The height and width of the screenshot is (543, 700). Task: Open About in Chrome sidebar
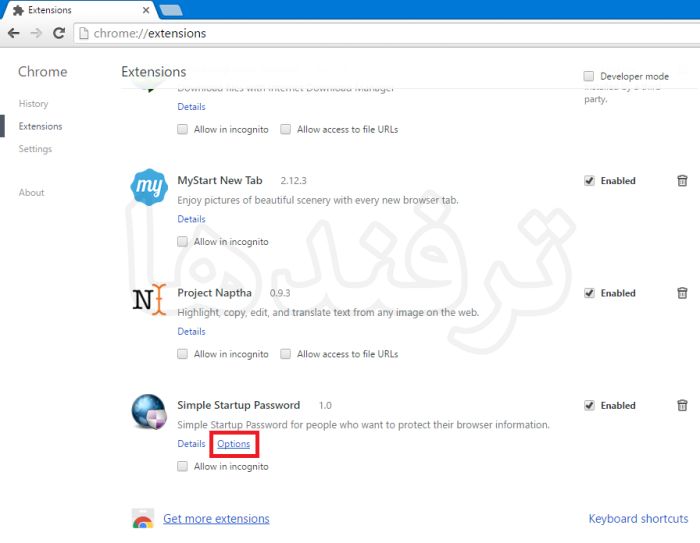[31, 192]
